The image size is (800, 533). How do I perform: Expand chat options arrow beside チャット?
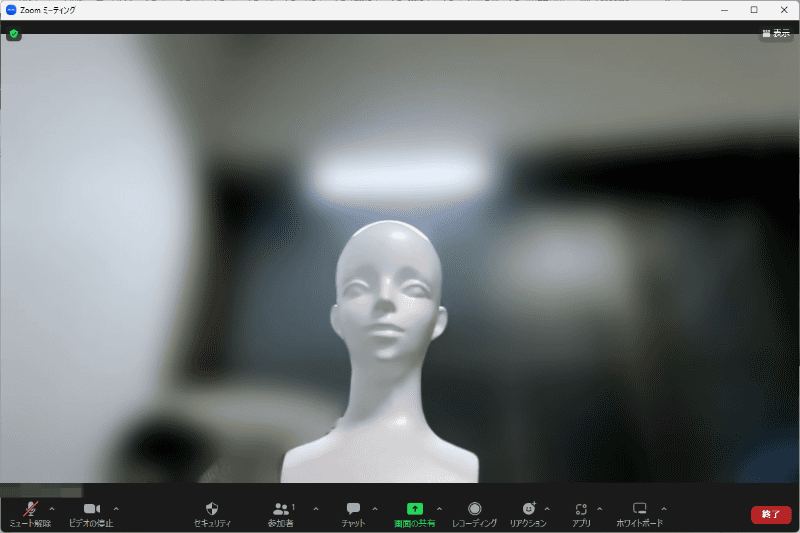point(375,509)
